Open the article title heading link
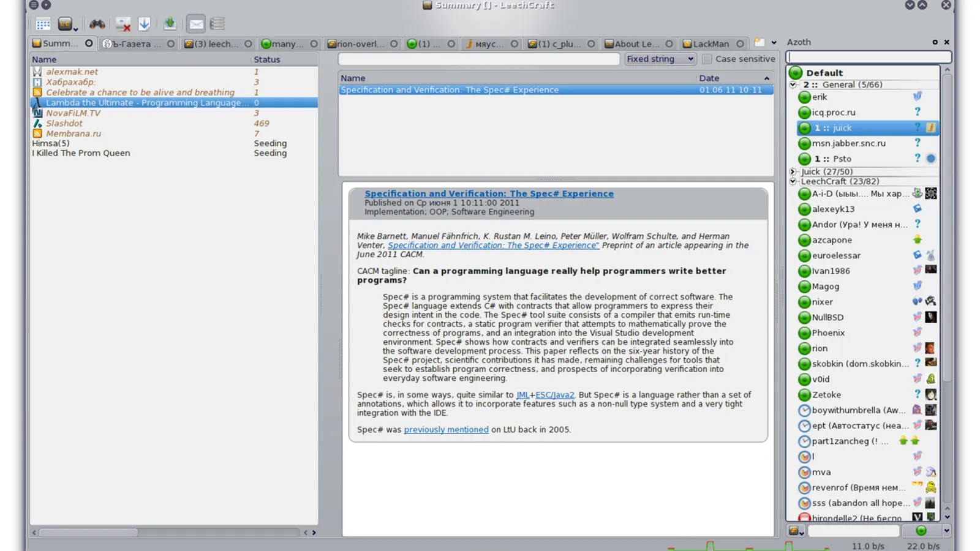 pos(489,193)
